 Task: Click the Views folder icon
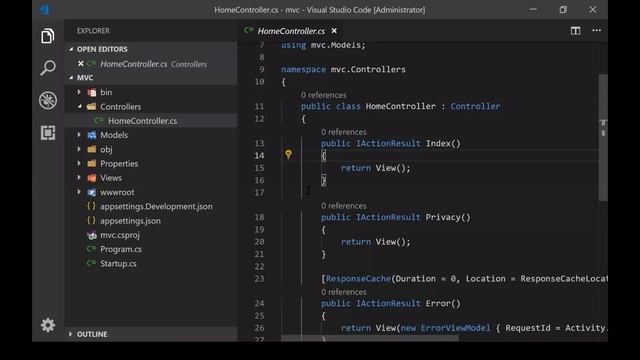[92, 178]
